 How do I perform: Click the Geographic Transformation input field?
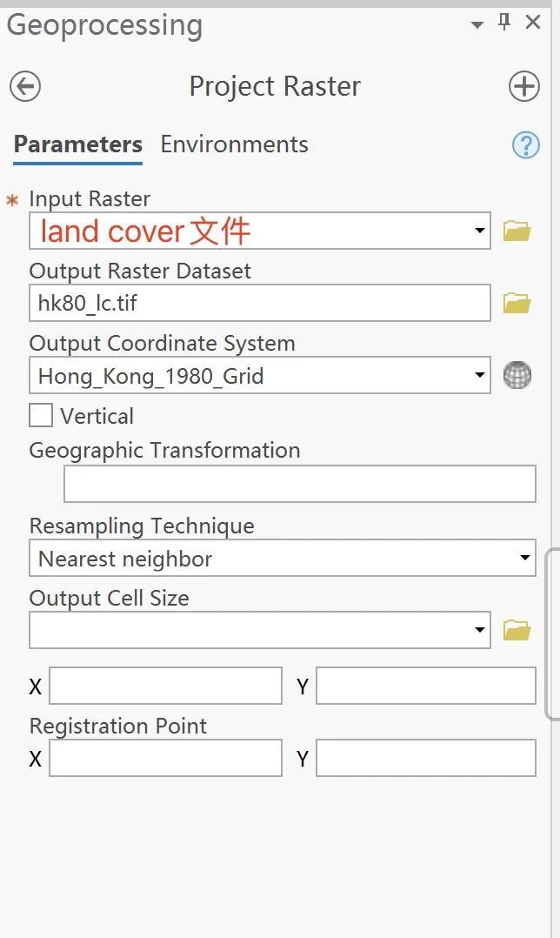(299, 484)
